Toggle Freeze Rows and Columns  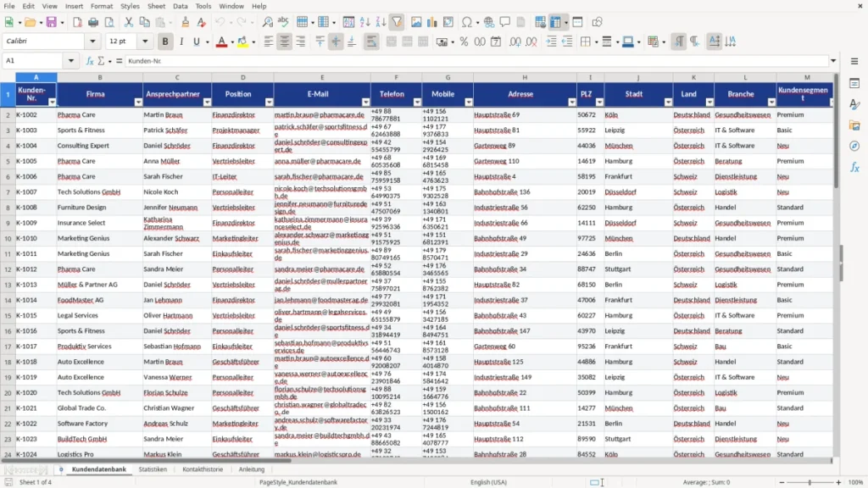point(555,22)
